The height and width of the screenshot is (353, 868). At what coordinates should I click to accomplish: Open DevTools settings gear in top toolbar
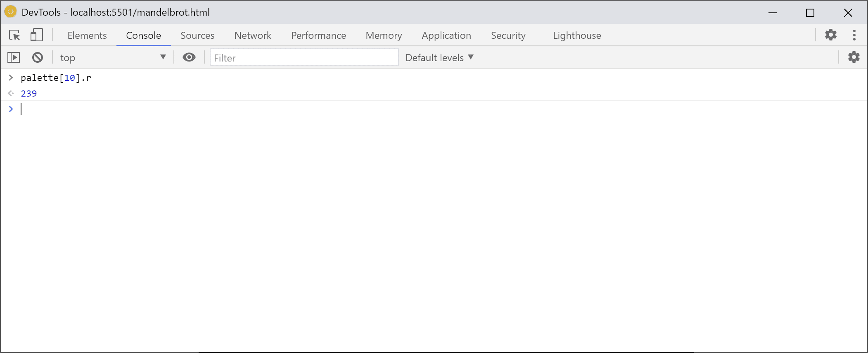(831, 35)
